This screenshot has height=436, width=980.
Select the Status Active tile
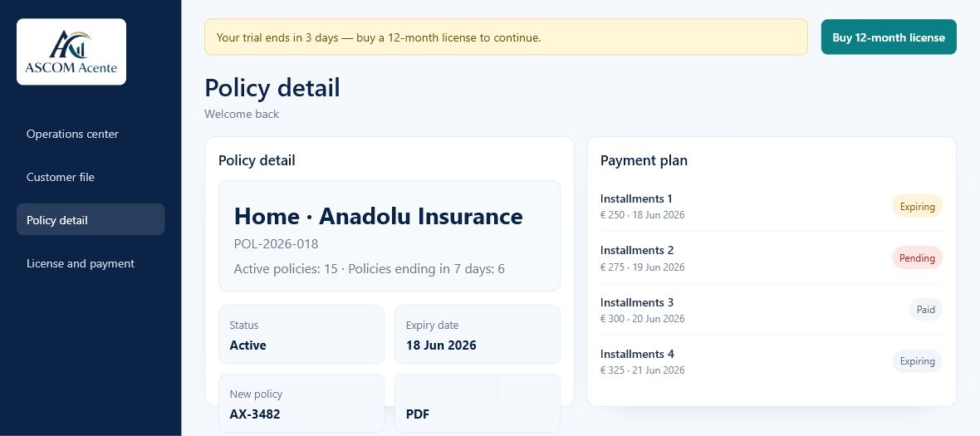click(x=301, y=334)
